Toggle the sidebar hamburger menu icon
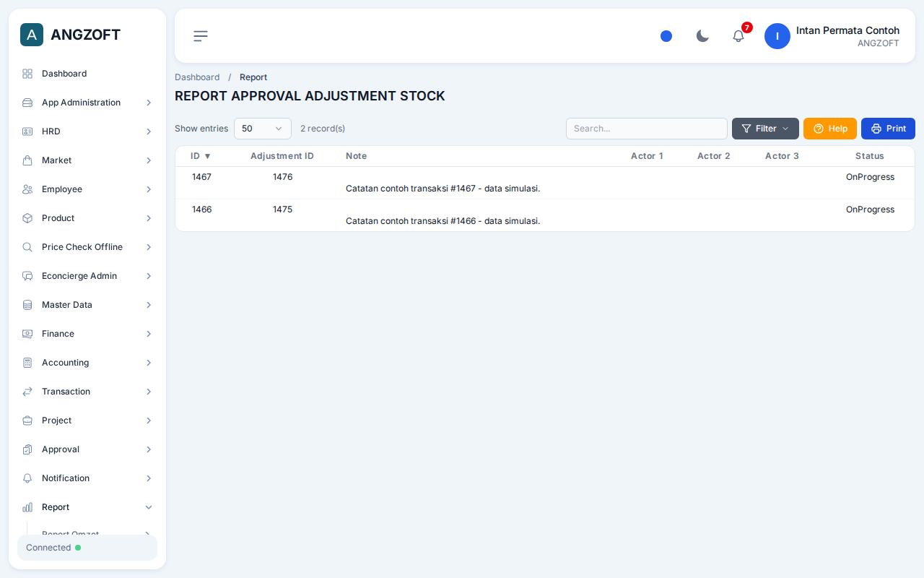The width and height of the screenshot is (924, 578). coord(201,36)
